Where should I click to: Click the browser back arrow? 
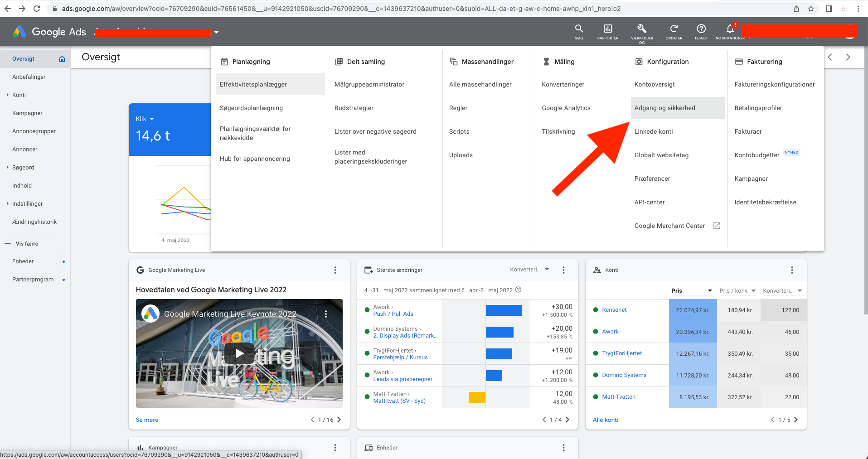(x=8, y=9)
